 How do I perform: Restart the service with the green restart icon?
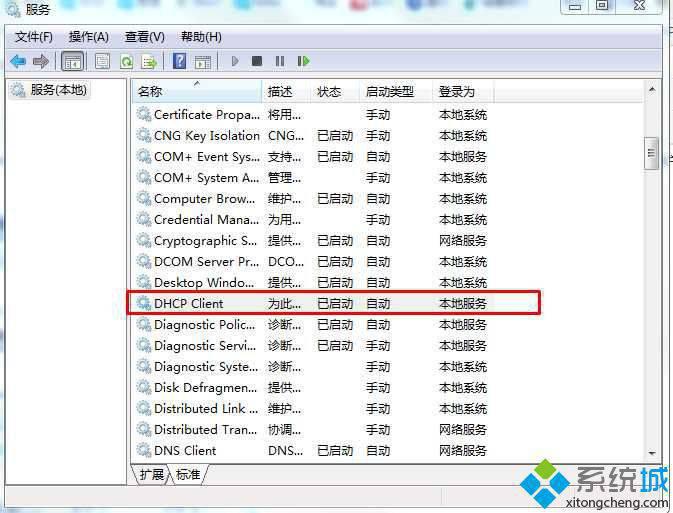pos(303,61)
